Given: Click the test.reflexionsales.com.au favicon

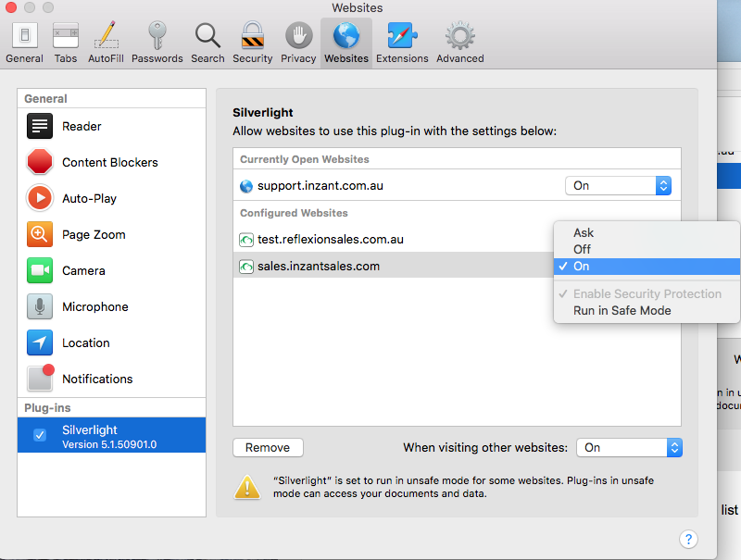Looking at the screenshot, I should click(x=246, y=240).
